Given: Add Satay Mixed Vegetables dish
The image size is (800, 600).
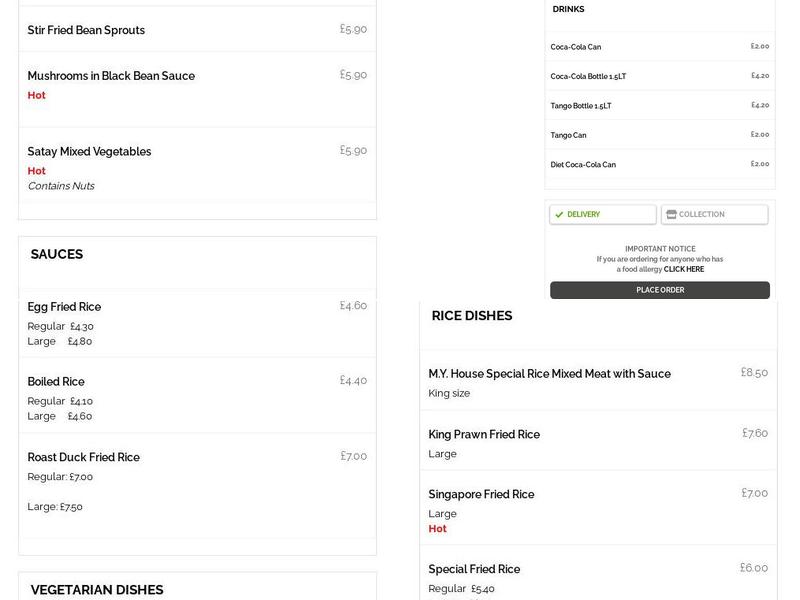Looking at the screenshot, I should [89, 152].
